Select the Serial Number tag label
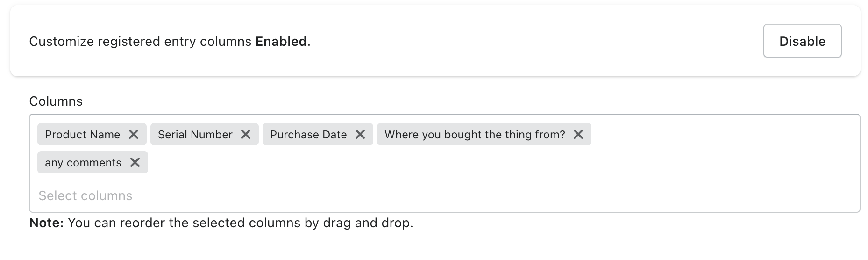Image resolution: width=868 pixels, height=260 pixels. click(x=195, y=135)
